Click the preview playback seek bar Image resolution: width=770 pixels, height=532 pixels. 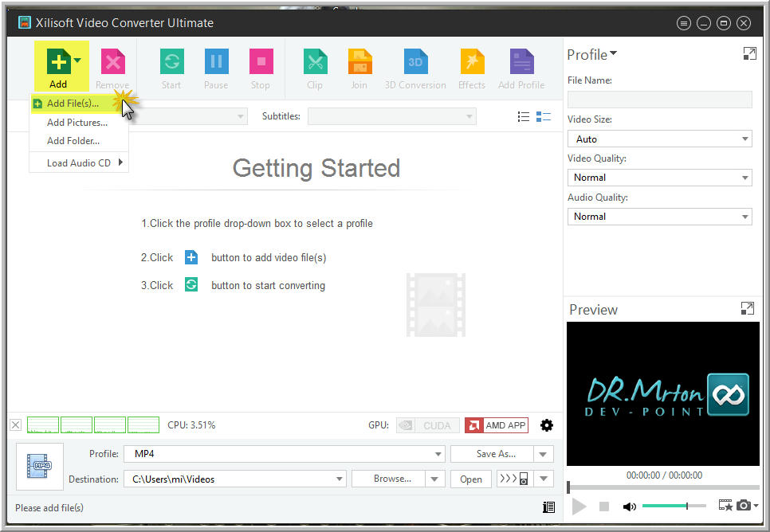point(663,488)
